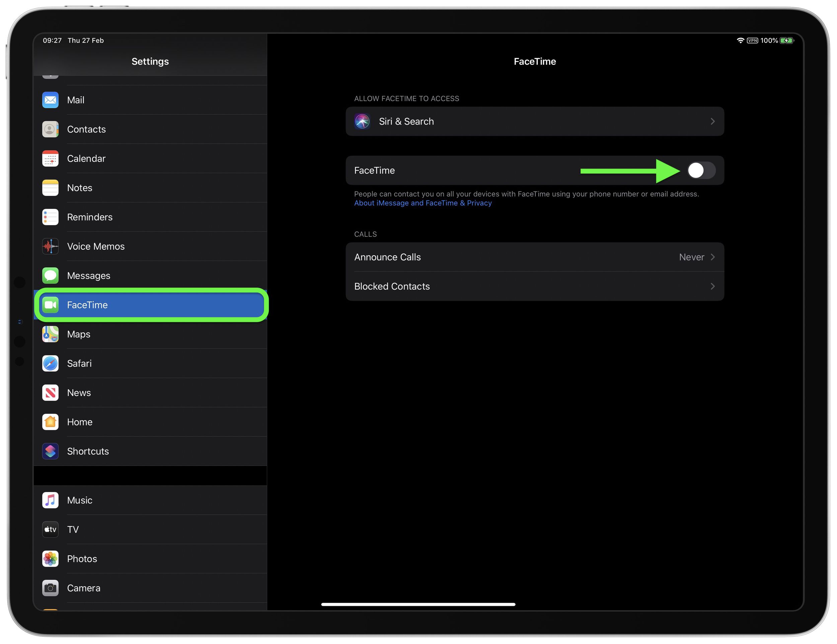This screenshot has width=837, height=644.
Task: Select the Contacts row label
Action: pyautogui.click(x=86, y=129)
